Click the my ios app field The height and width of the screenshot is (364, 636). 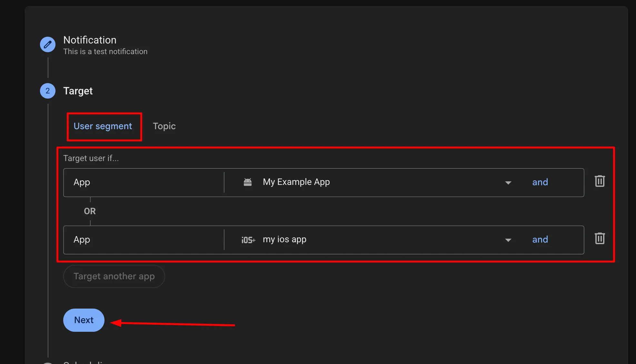point(355,239)
